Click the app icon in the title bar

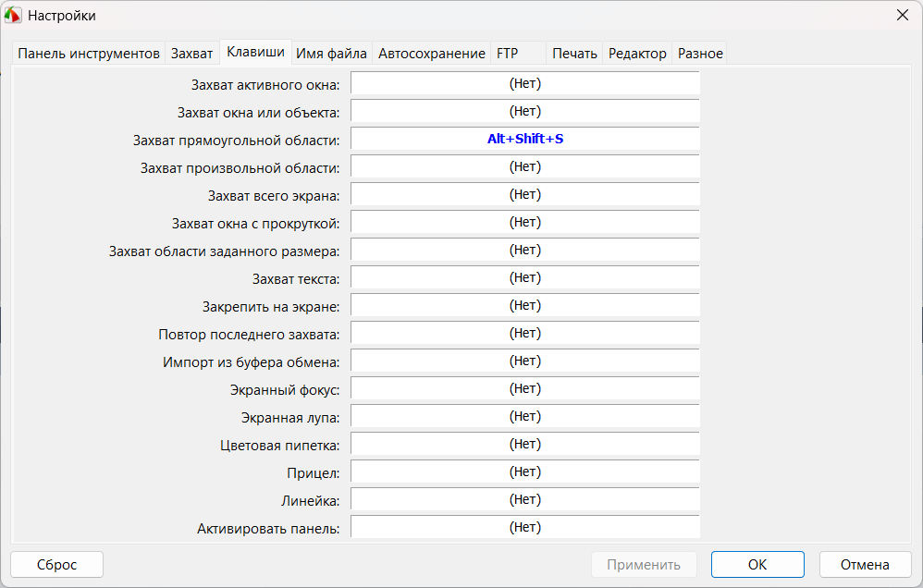[12, 16]
